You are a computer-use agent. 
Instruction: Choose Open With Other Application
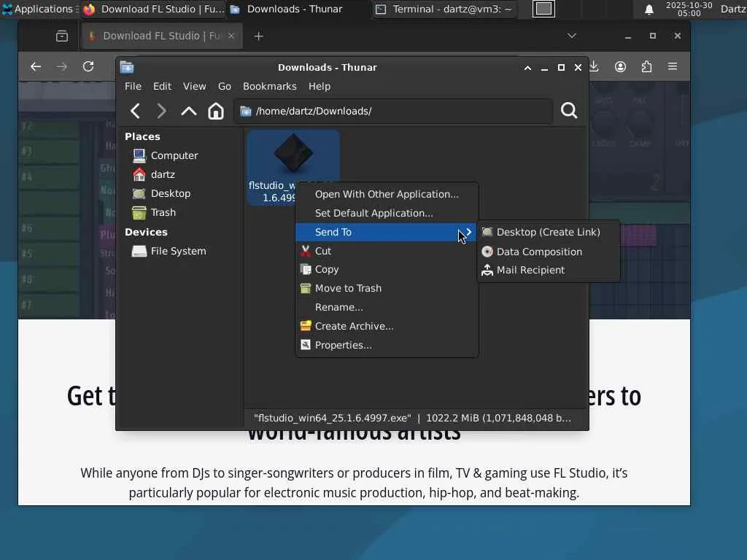point(387,194)
